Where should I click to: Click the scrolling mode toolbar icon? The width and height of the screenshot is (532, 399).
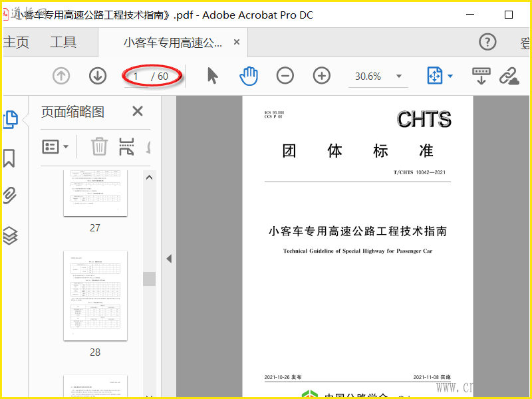[x=481, y=76]
